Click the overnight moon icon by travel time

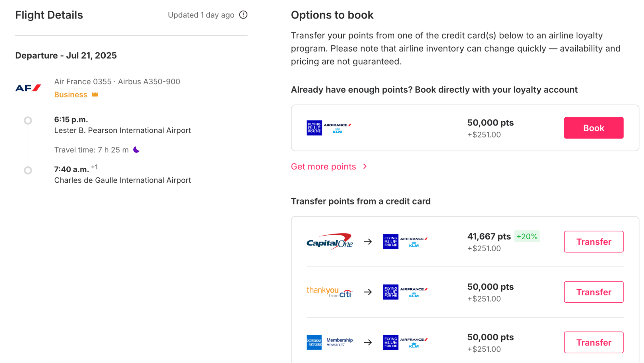137,150
